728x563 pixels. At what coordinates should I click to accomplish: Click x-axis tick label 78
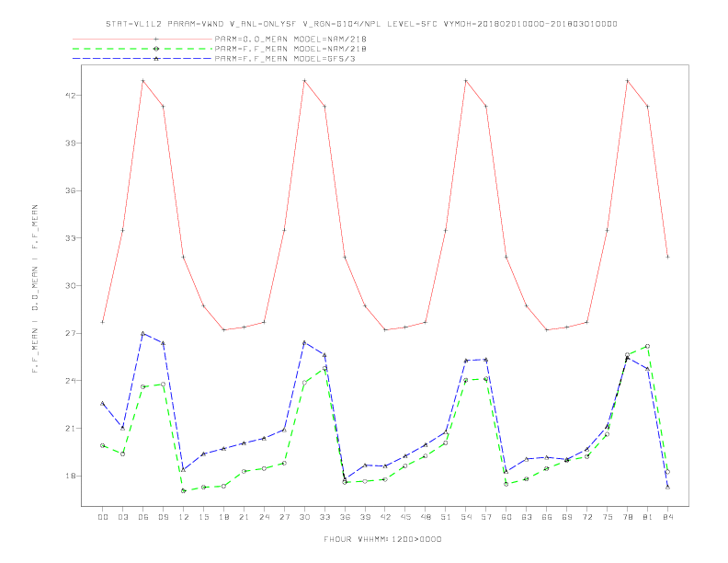627,517
